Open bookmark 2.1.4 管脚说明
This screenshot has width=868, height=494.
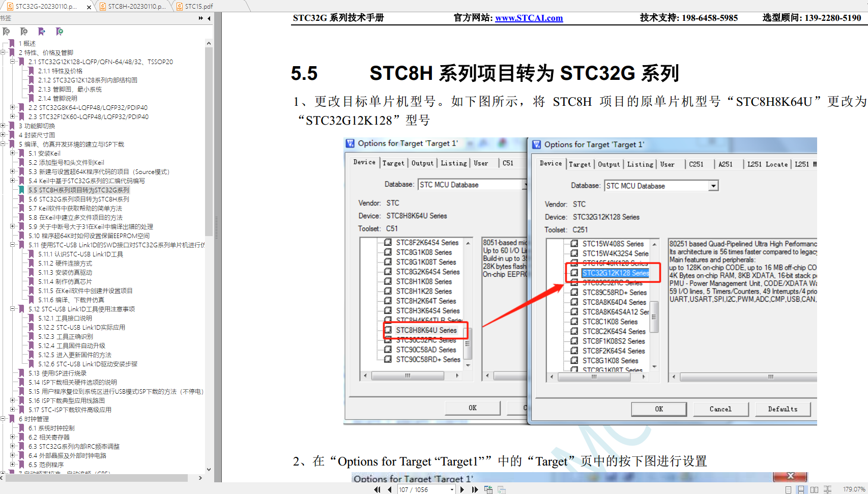57,99
